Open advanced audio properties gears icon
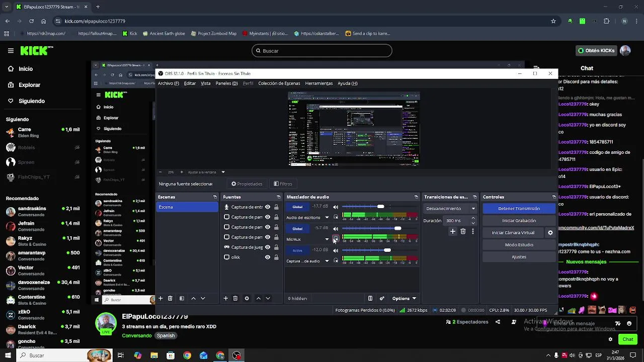The height and width of the screenshot is (362, 644). 382,298
